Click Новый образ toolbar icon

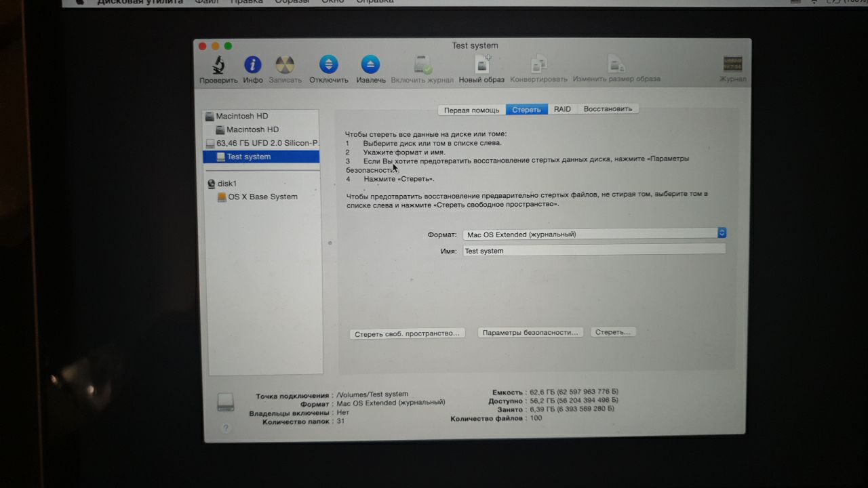[x=482, y=64]
